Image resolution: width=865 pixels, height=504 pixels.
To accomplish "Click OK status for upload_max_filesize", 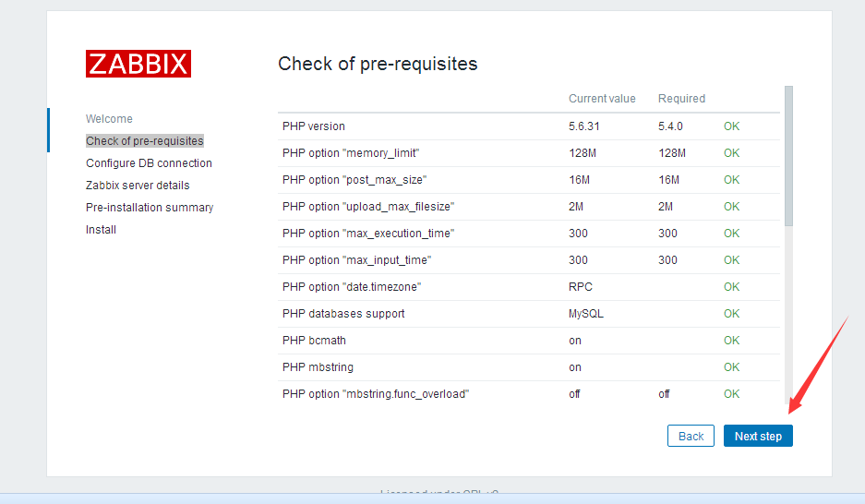I will [731, 207].
